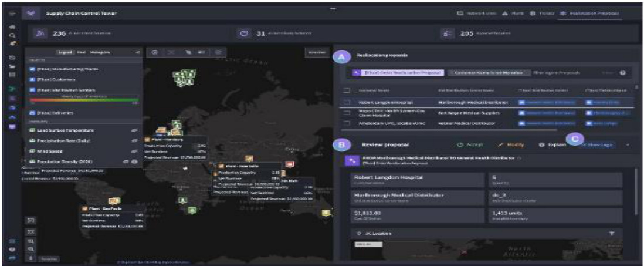Screen dimensions: 644x266
Task: Collapse the legend panel with the arrow
Action: pyautogui.click(x=137, y=53)
